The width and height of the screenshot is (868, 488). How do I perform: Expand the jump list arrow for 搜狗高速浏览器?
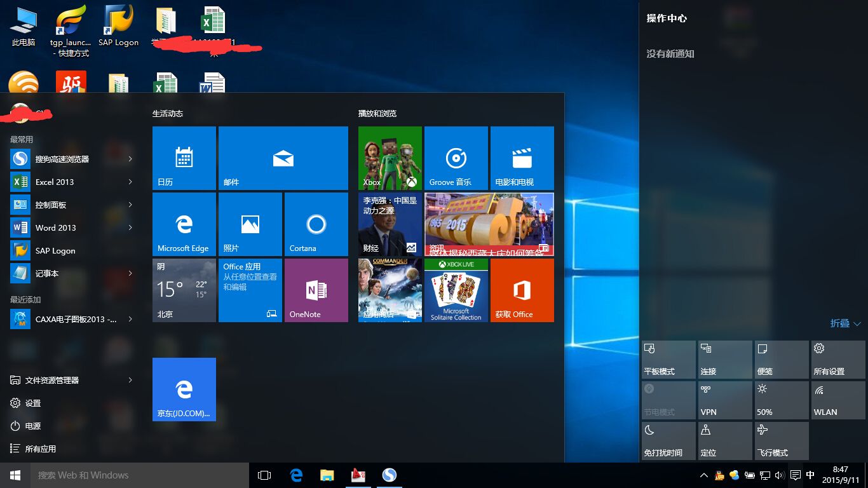coord(130,159)
